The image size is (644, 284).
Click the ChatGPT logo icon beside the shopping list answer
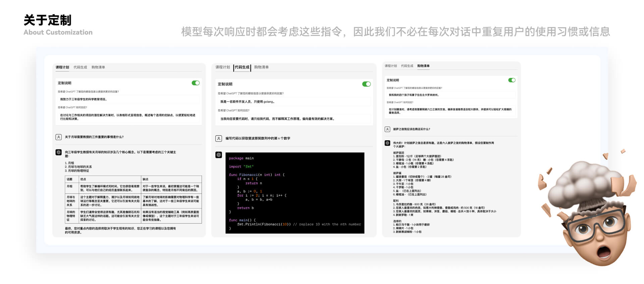coord(387,143)
